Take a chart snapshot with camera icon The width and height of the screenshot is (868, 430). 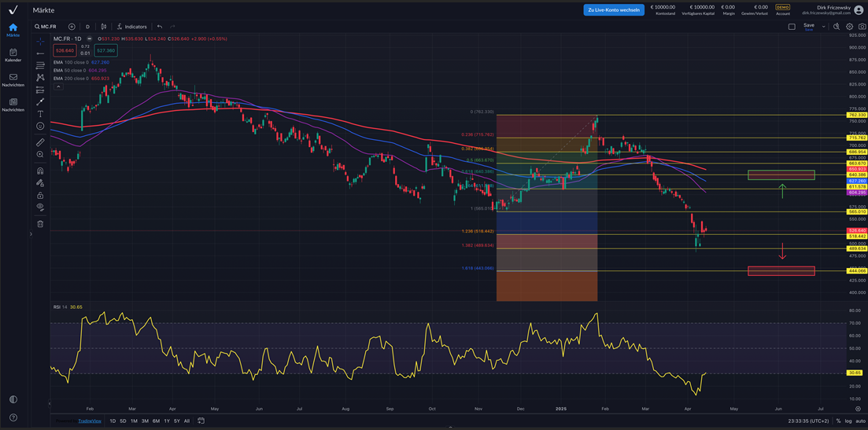[862, 27]
